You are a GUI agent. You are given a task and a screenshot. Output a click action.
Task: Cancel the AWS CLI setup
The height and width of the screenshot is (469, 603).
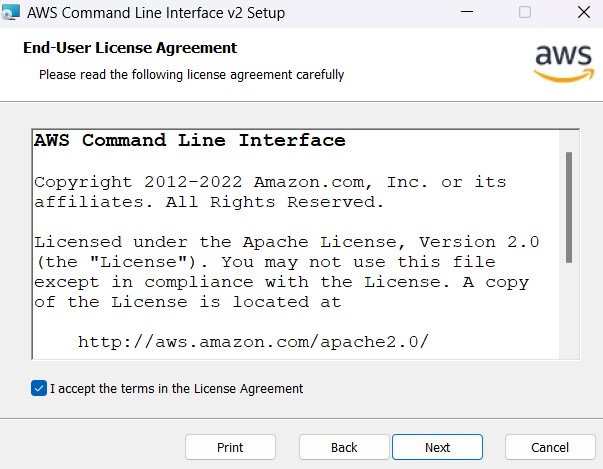tap(550, 447)
